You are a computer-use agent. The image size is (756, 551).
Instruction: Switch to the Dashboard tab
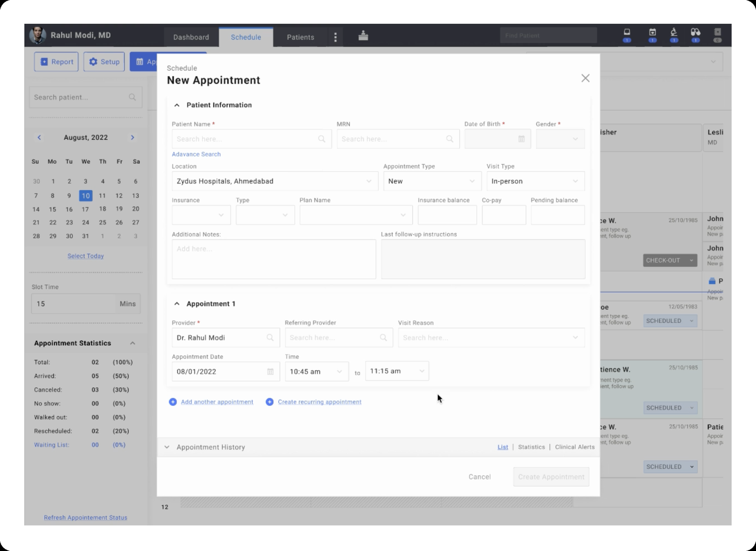point(191,37)
